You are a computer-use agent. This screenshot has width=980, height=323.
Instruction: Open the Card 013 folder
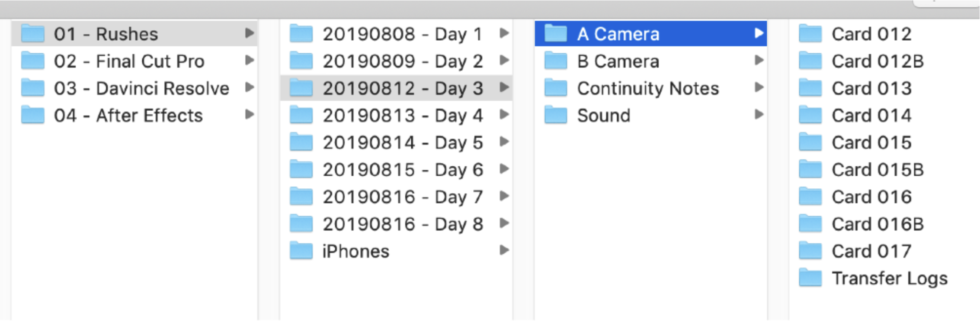click(871, 88)
